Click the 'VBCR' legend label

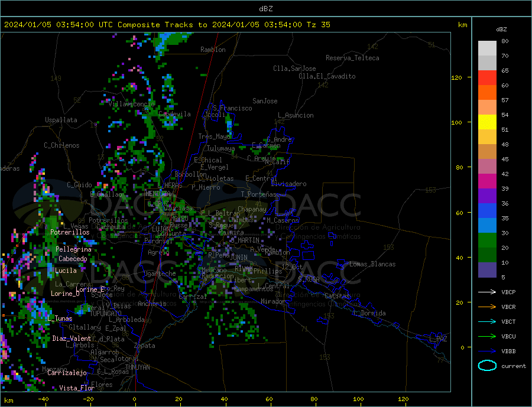click(x=508, y=307)
